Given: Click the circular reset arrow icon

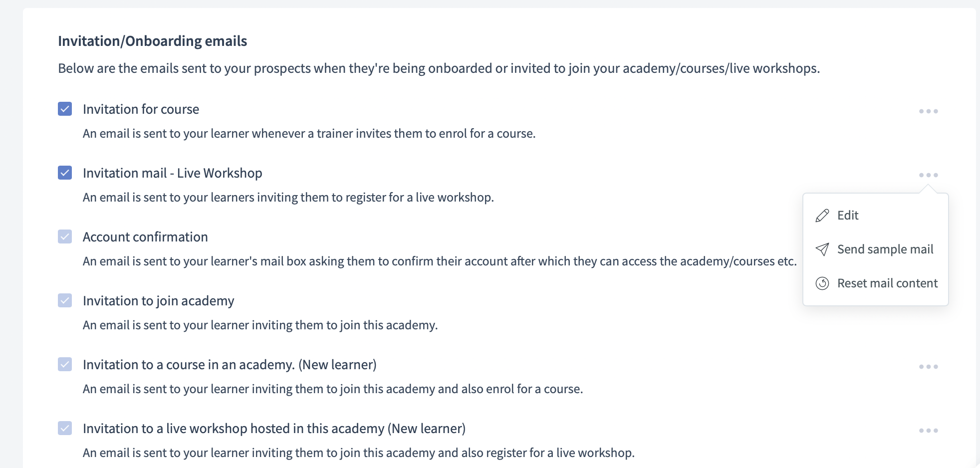Looking at the screenshot, I should (822, 283).
